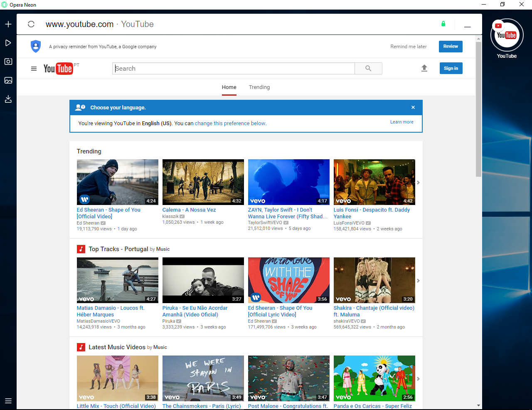Open the Learn more link
This screenshot has width=532, height=410.
[x=402, y=122]
